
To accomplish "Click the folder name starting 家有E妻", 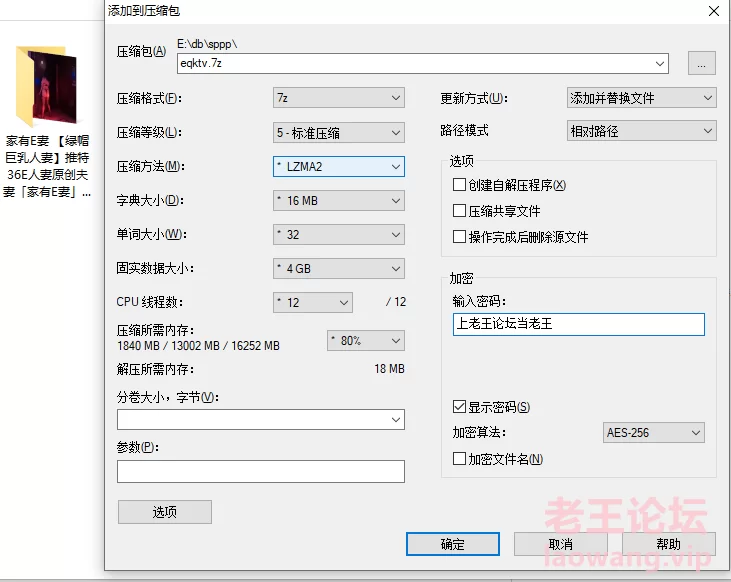I will click(47, 166).
